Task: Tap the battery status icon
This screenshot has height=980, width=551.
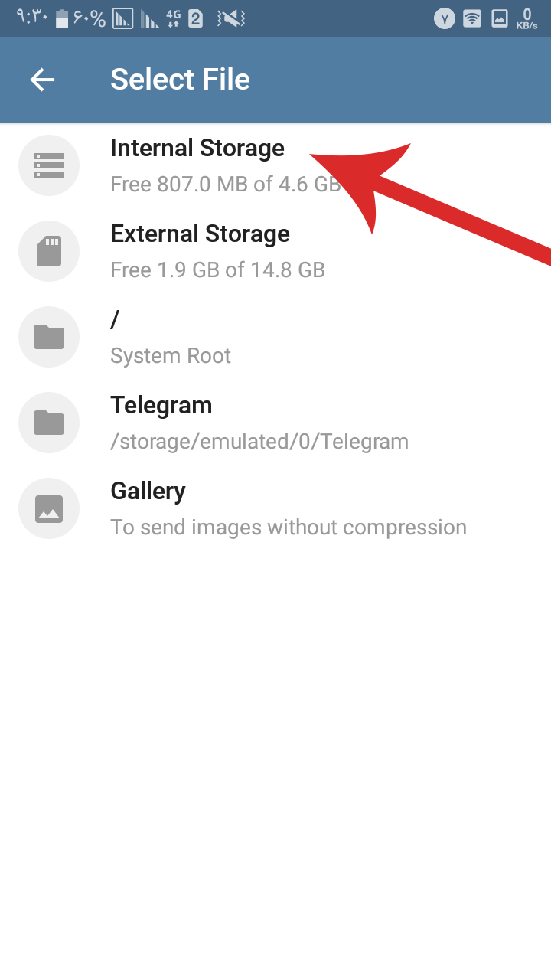Action: point(62,18)
